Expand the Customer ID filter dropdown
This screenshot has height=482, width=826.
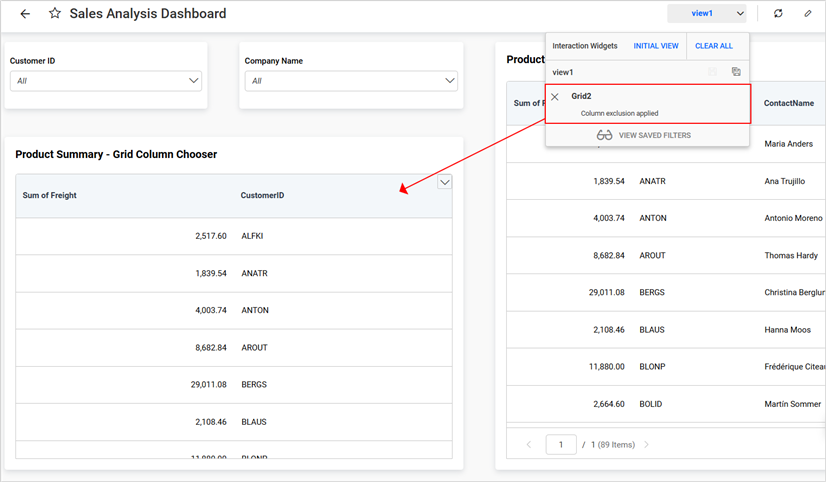[x=194, y=81]
